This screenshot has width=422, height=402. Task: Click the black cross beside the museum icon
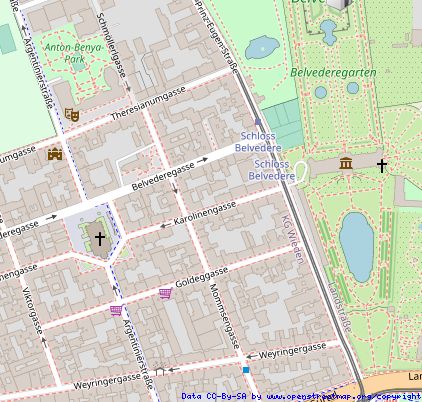click(x=382, y=166)
